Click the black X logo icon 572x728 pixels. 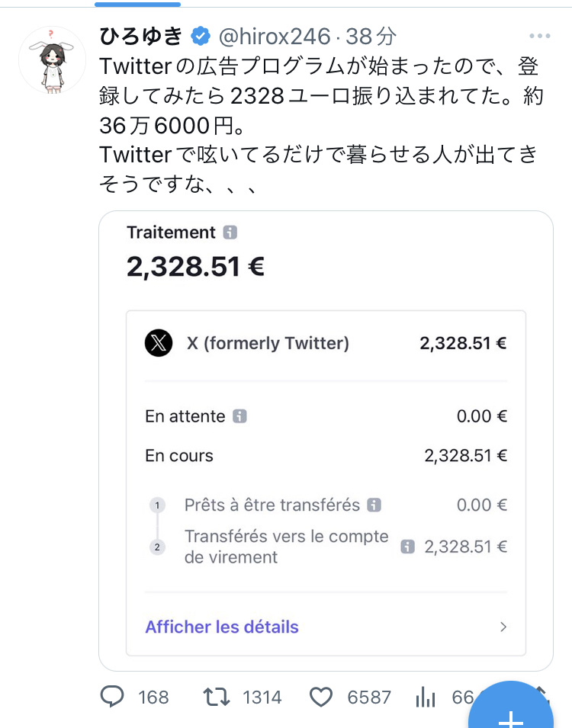point(159,343)
